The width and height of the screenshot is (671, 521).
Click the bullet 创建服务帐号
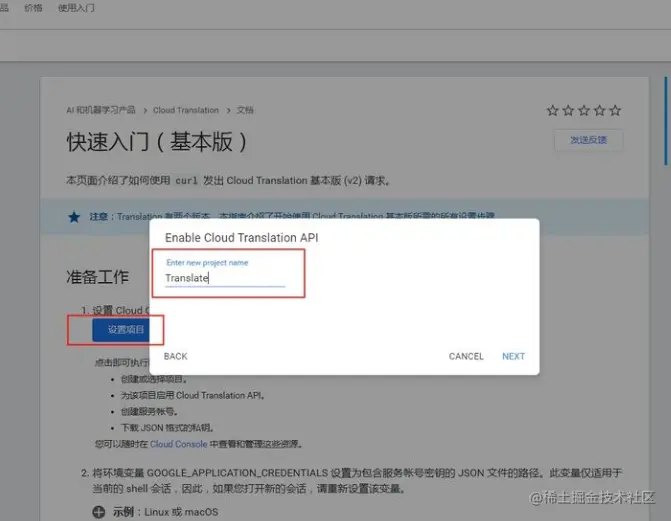pyautogui.click(x=149, y=411)
